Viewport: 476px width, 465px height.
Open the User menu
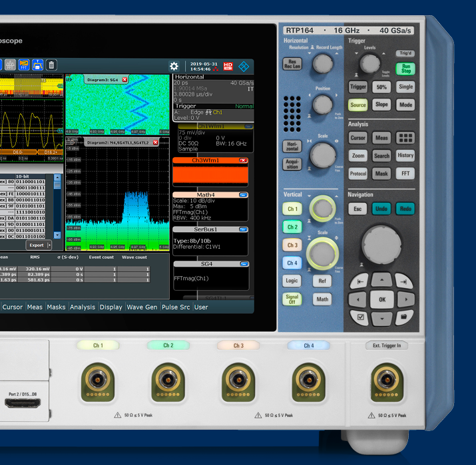click(x=201, y=307)
